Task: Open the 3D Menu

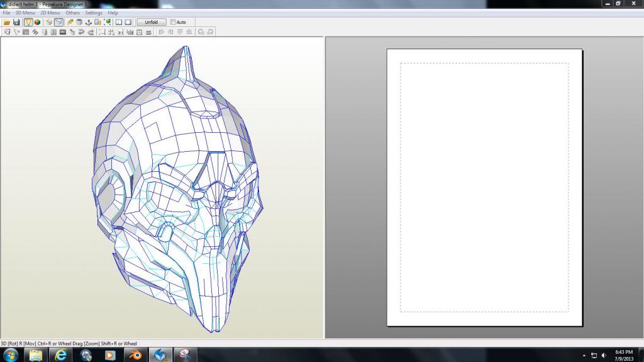Action: (25, 13)
